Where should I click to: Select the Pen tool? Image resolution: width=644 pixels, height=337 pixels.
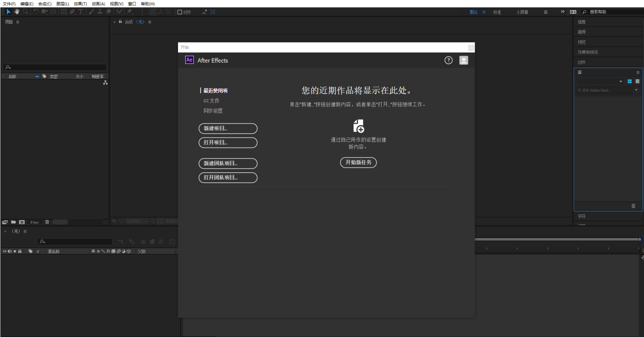(72, 12)
